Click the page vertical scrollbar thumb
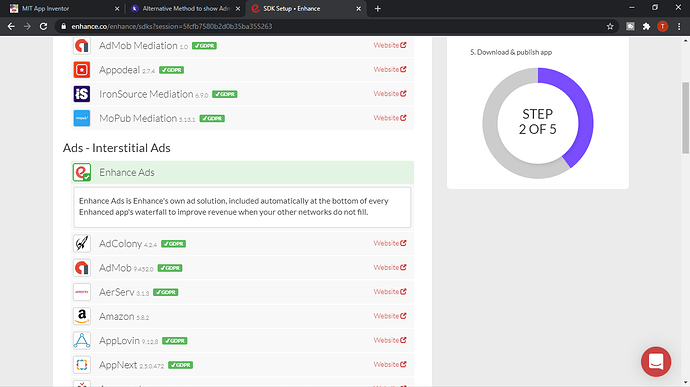The width and height of the screenshot is (690, 387). point(686,118)
